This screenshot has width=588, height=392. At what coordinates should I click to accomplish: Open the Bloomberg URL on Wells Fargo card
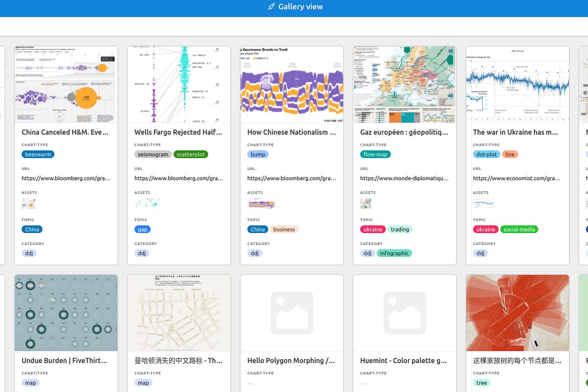[x=179, y=178]
